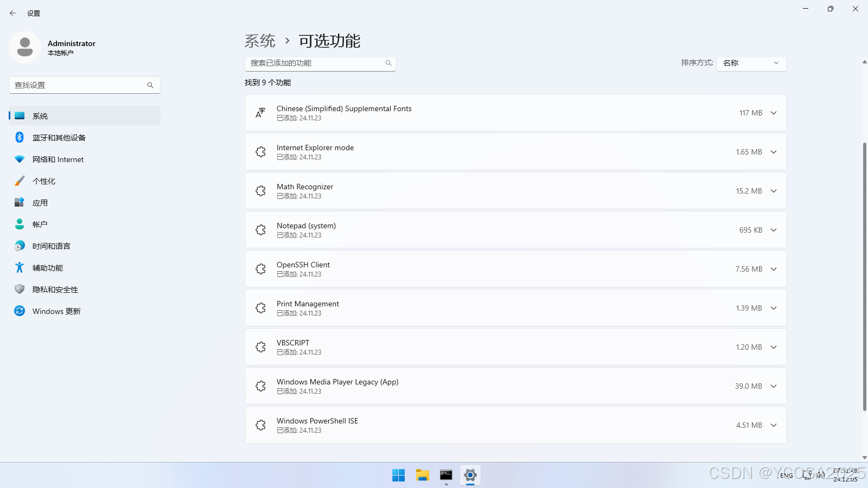This screenshot has width=868, height=488.
Task: Click the ENG language indicator in tray
Action: pyautogui.click(x=787, y=476)
